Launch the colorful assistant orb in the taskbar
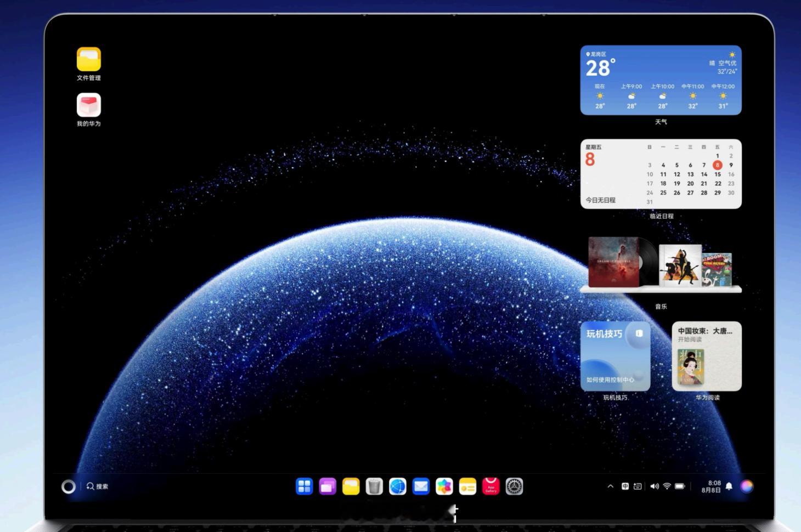The width and height of the screenshot is (801, 532). click(x=747, y=486)
